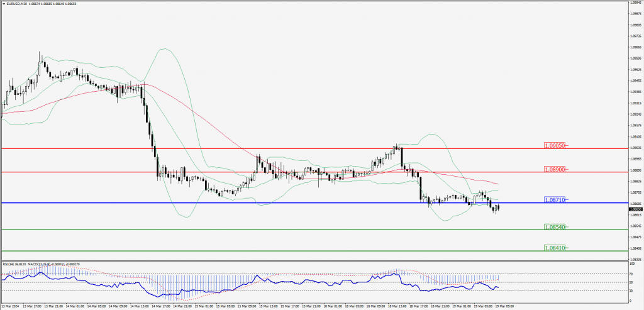The height and width of the screenshot is (310, 644).
Task: Click the last candlestick on the chart
Action: 498,206
